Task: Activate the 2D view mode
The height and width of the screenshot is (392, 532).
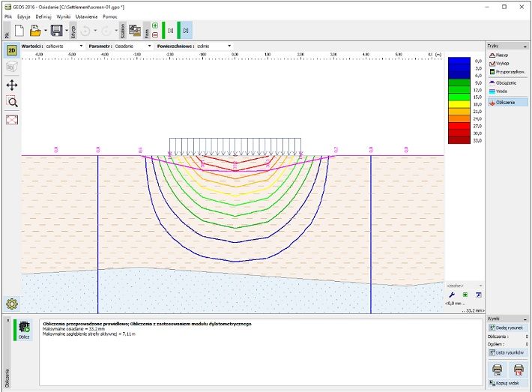Action: tap(12, 50)
